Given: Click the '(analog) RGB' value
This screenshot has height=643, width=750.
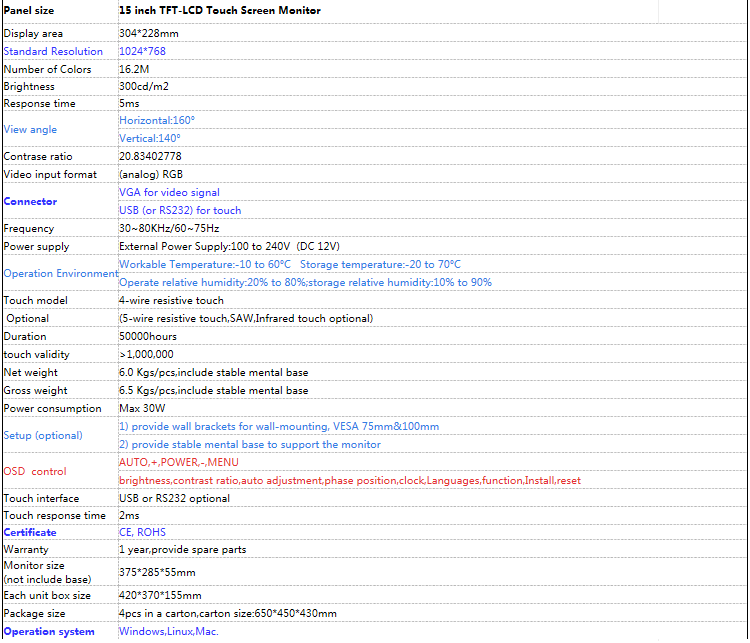Looking at the screenshot, I should coord(151,175).
